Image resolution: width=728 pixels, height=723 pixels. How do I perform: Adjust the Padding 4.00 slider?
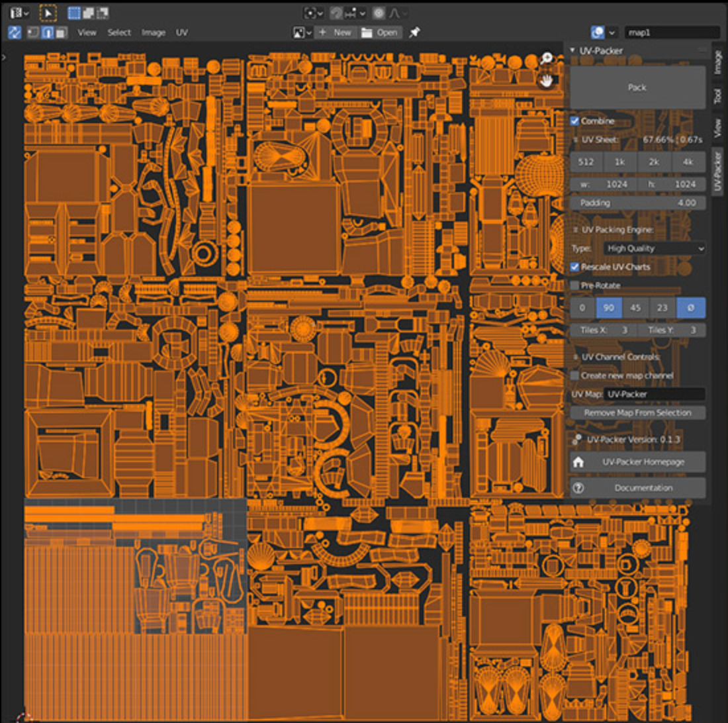(x=638, y=203)
